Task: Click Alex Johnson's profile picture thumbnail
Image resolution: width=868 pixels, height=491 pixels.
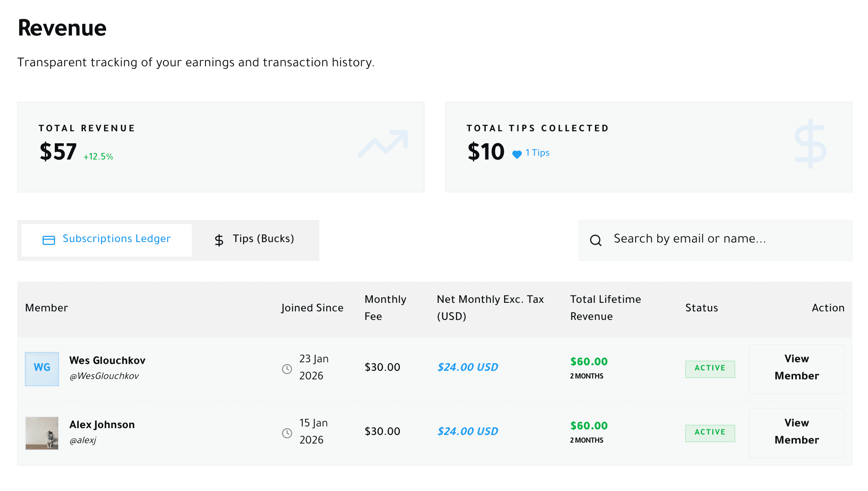Action: [42, 432]
